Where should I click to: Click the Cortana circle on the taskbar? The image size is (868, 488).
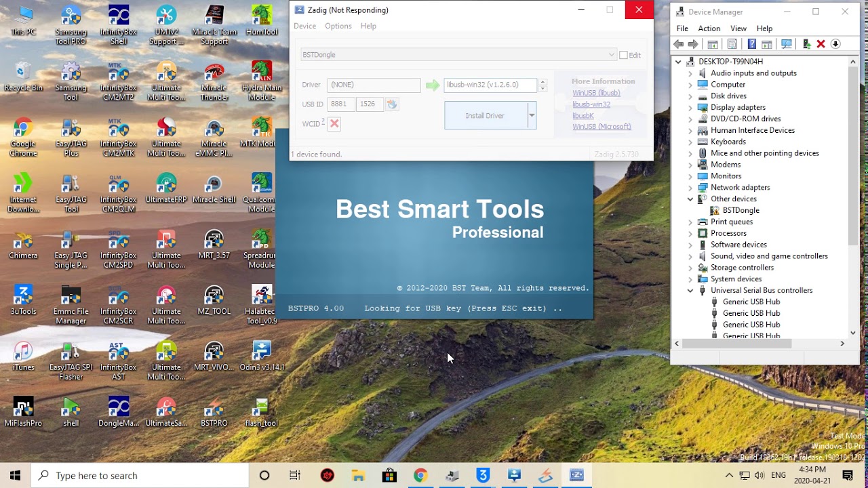pyautogui.click(x=264, y=476)
